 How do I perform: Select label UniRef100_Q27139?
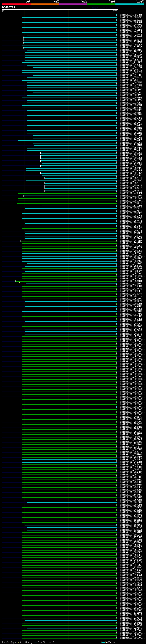(x=131, y=211)
